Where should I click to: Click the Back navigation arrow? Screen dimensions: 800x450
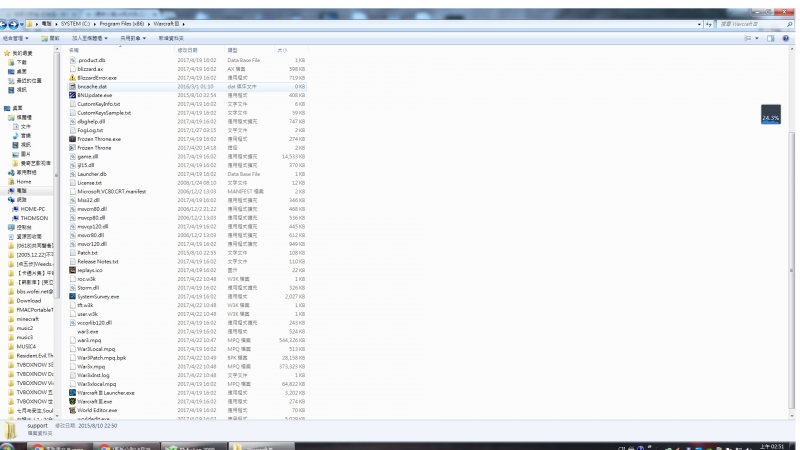click(3, 24)
